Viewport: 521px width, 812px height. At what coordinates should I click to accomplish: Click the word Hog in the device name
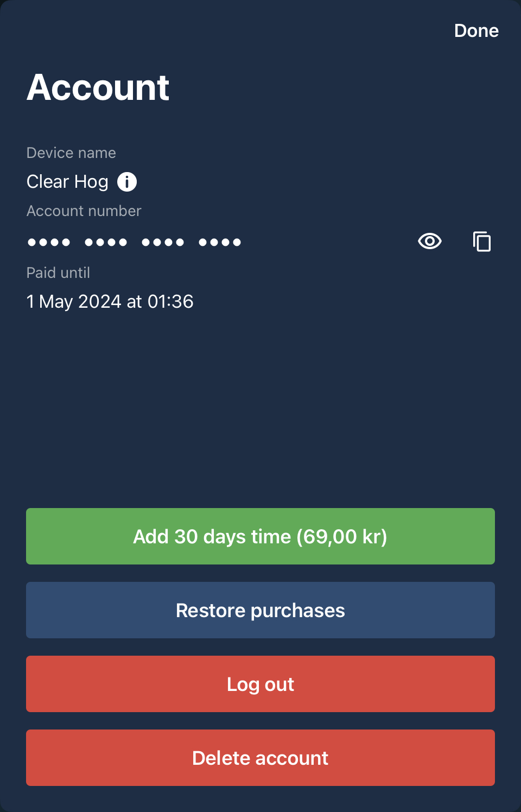pyautogui.click(x=91, y=182)
